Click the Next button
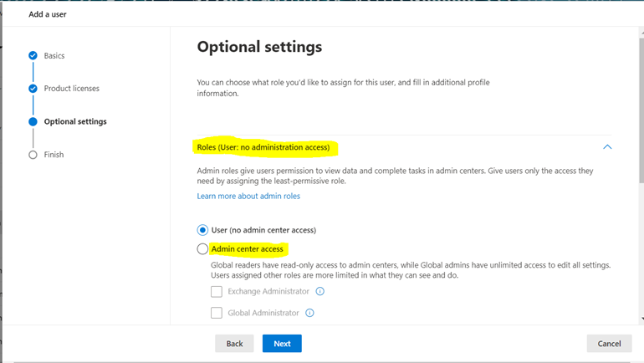This screenshot has width=644, height=363. 282,343
